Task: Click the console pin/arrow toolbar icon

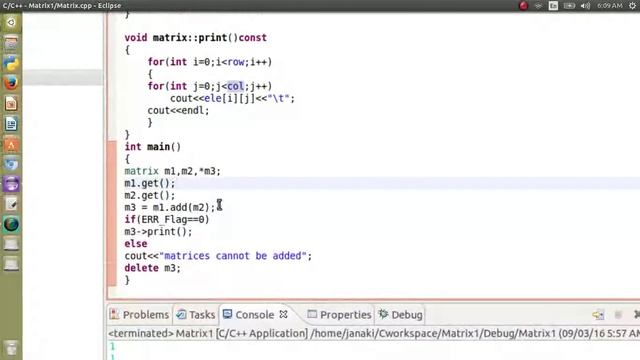Action: click(598, 315)
